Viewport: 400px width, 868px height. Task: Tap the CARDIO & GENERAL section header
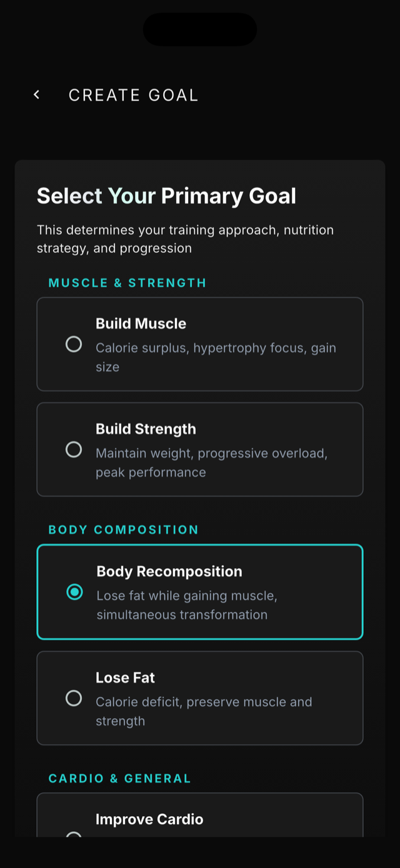[x=119, y=778]
